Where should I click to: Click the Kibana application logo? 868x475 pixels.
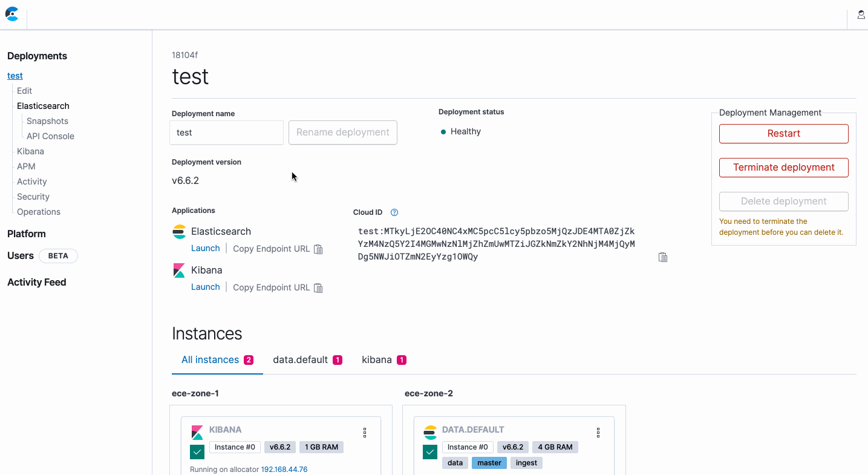tap(179, 270)
